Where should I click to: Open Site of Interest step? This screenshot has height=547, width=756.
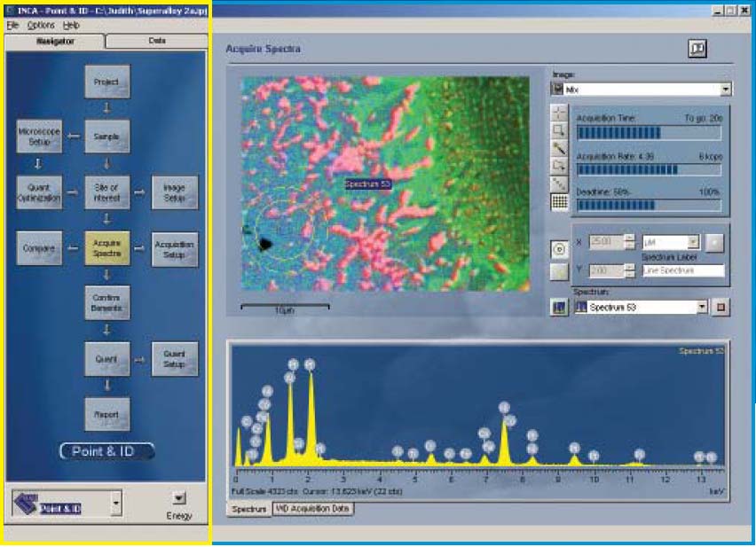[x=107, y=192]
